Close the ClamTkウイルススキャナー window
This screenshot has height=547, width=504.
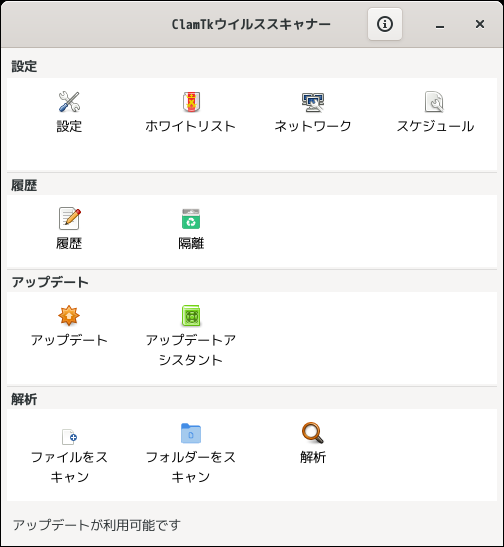tap(480, 24)
